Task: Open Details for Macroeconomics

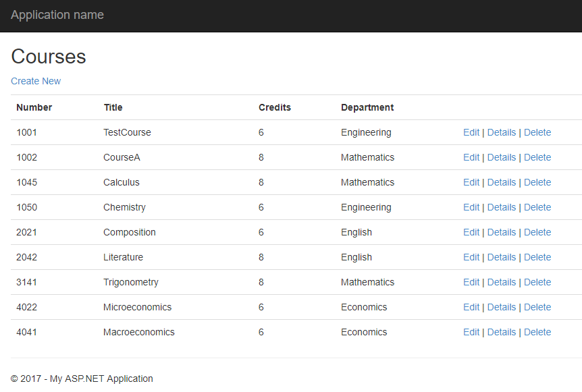Action: click(x=502, y=332)
